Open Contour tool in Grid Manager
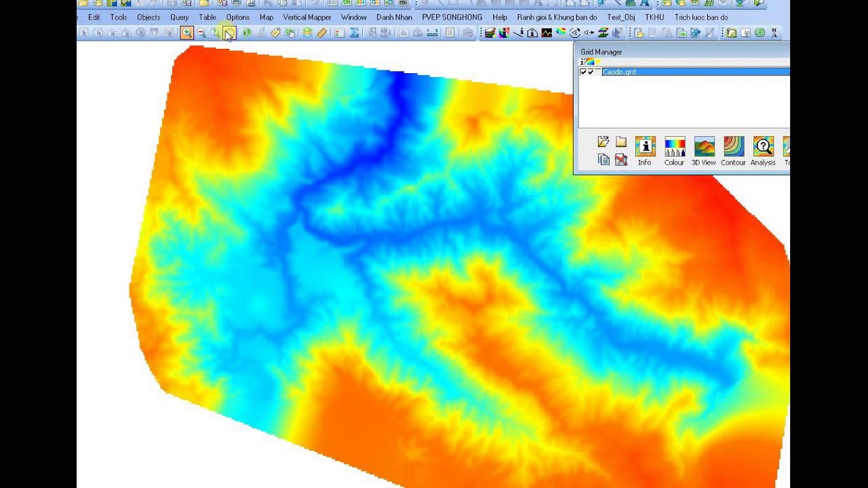Viewport: 868px width, 488px height. pos(733,151)
